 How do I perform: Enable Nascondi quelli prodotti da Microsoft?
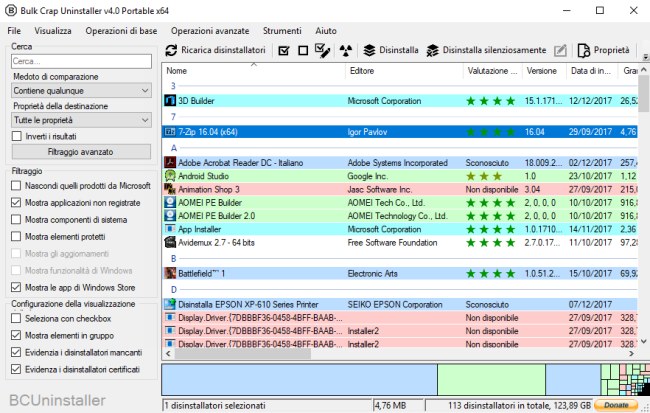click(16, 186)
